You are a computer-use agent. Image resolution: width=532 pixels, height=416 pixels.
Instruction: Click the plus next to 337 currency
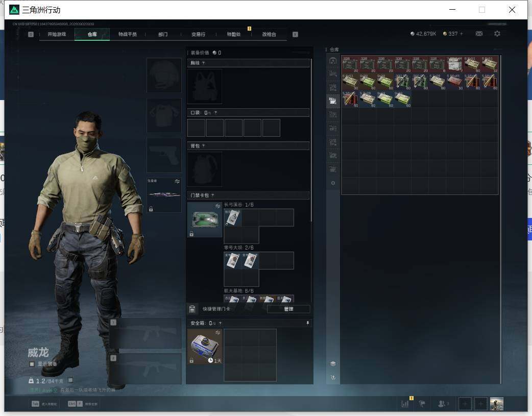pos(461,34)
